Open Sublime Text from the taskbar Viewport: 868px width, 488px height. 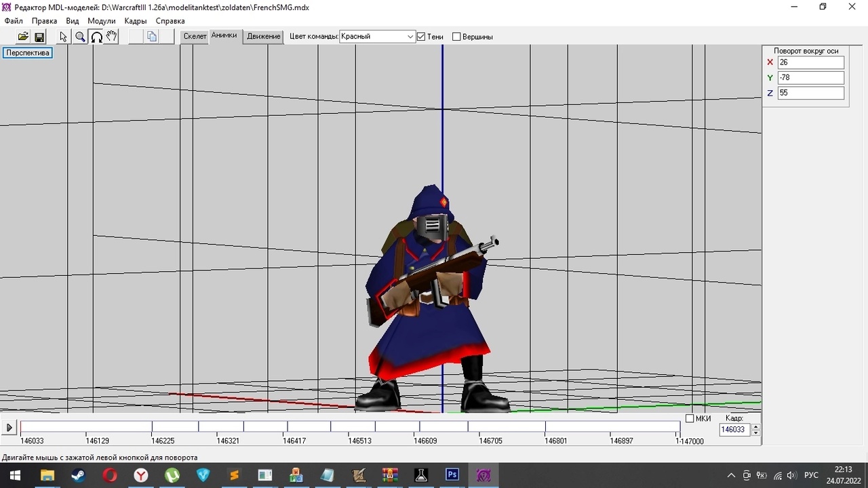click(235, 475)
